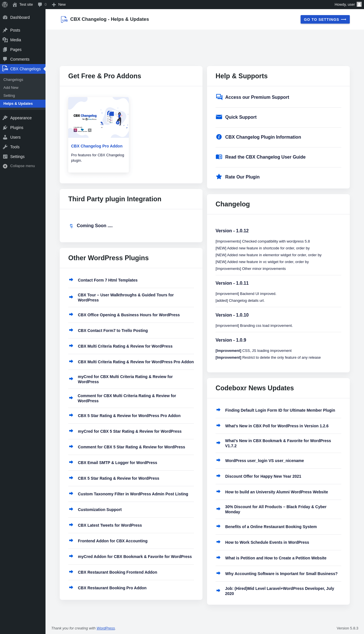Click the Posts pushpin icon
364x634 pixels.
(5, 30)
